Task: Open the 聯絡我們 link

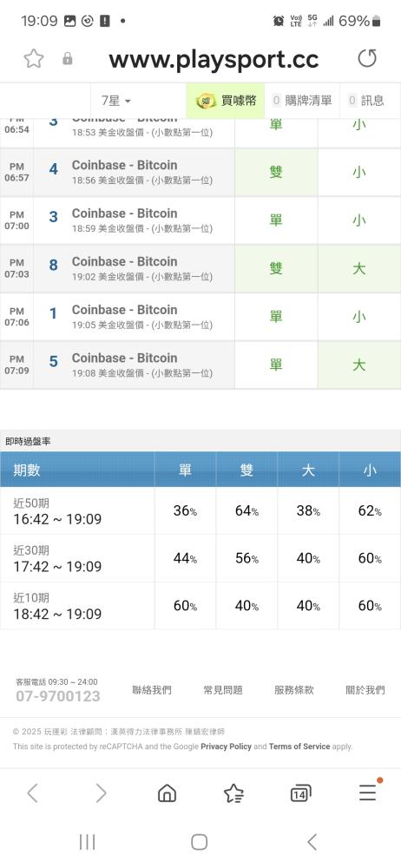Action: click(152, 690)
